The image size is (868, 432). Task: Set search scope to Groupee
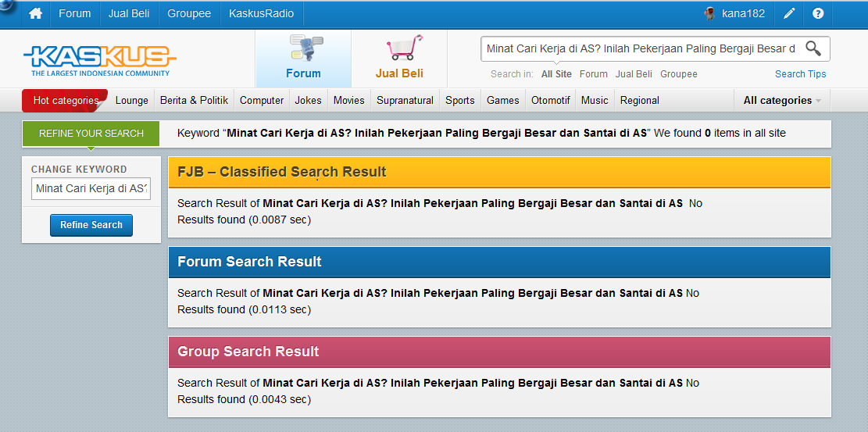tap(679, 74)
